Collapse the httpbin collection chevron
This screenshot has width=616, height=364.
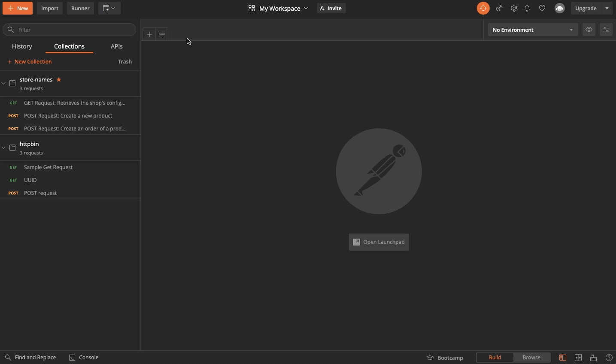tap(3, 147)
